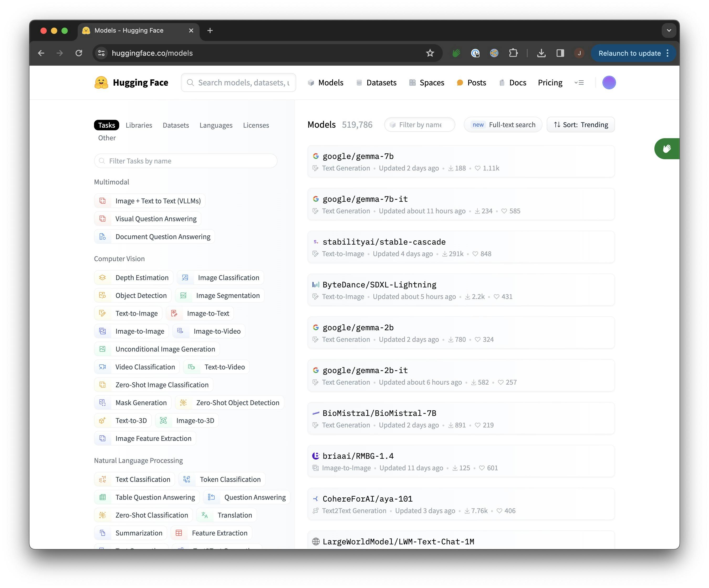Click the Object Detection task icon
The image size is (709, 588).
pyautogui.click(x=104, y=295)
